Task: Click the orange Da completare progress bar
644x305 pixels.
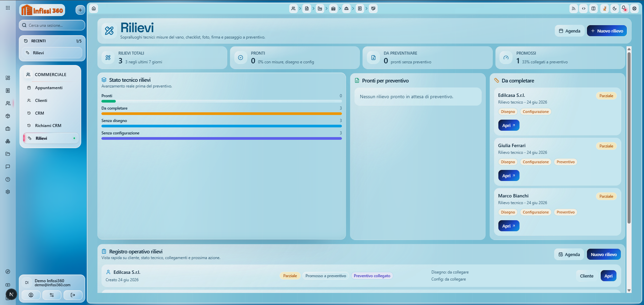Action: tap(221, 114)
